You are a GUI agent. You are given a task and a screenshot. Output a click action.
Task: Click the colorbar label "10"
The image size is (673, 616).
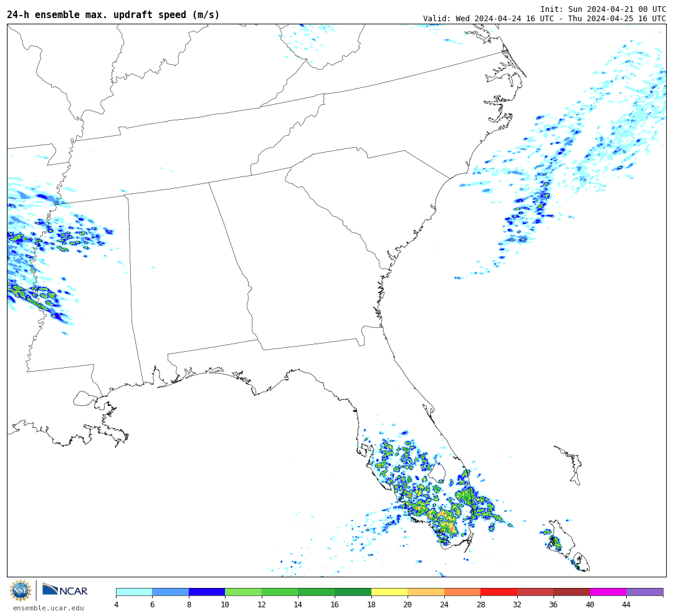tap(226, 605)
